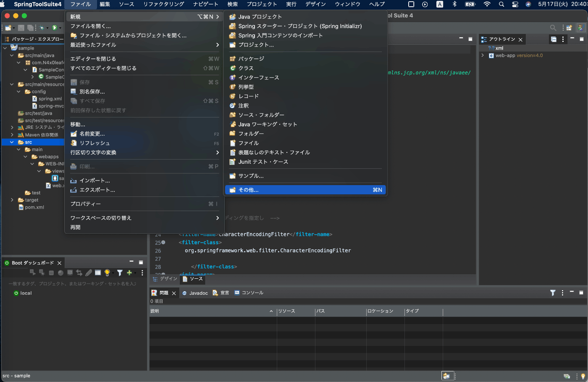Click the filter funnel icon in Problems panel
Image resolution: width=588 pixels, height=382 pixels.
pyautogui.click(x=553, y=293)
